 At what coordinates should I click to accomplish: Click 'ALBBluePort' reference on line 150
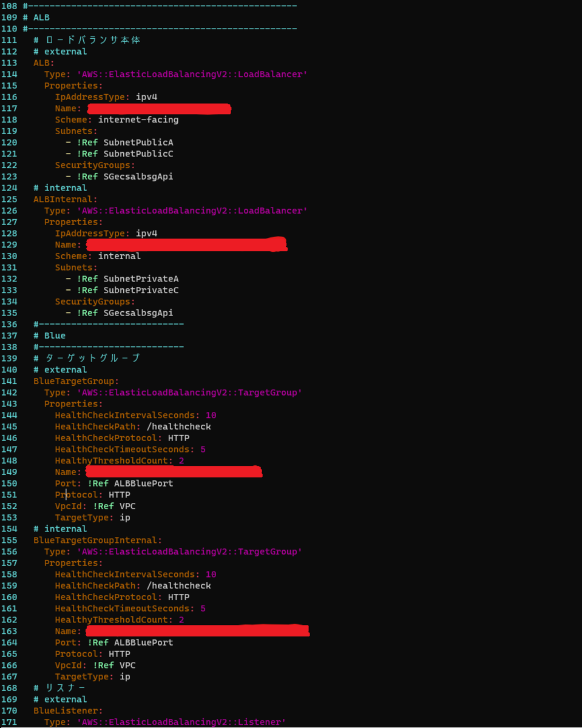click(x=143, y=484)
